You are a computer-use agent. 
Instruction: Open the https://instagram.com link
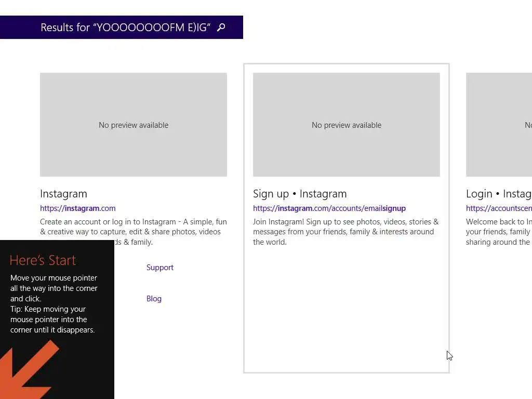pyautogui.click(x=78, y=208)
